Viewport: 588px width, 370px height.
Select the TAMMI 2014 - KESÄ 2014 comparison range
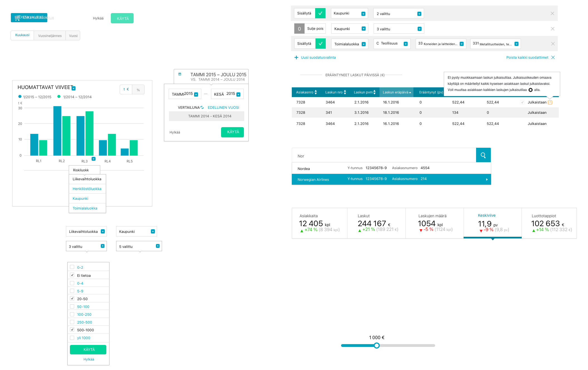(x=207, y=116)
